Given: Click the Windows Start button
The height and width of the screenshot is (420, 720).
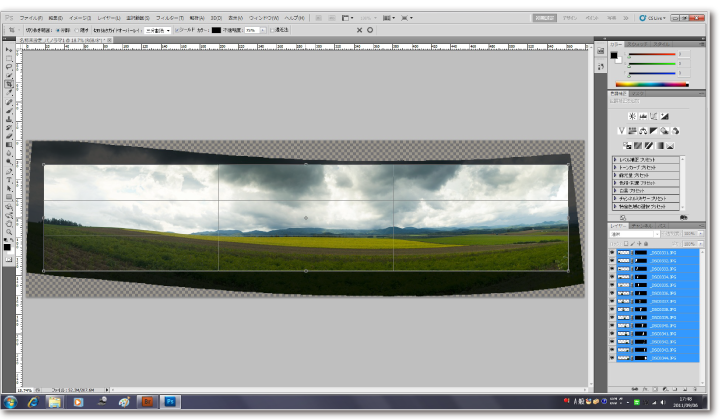Looking at the screenshot, I should 10,402.
